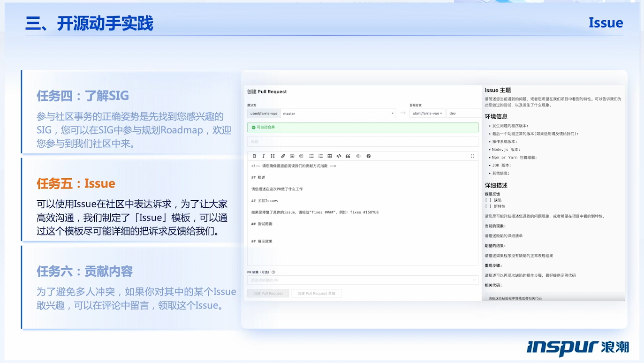644x363 pixels.
Task: Click Node.js 版本 bullet
Action: 506,150
